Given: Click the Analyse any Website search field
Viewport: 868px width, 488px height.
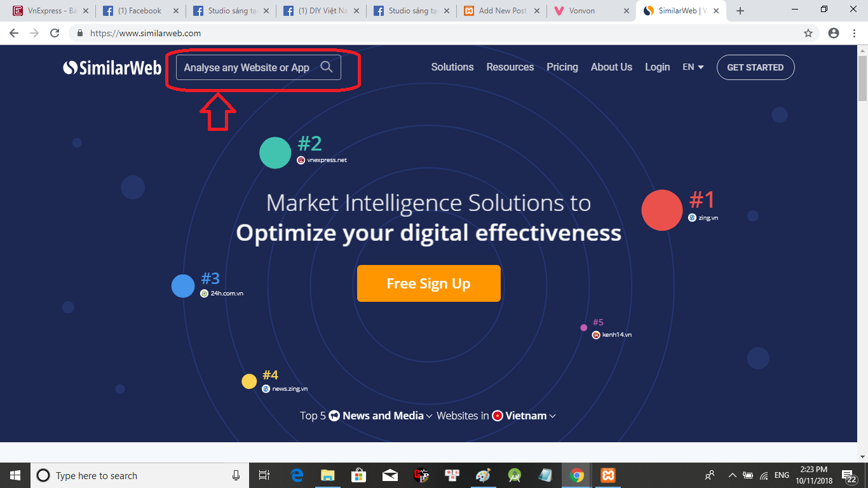Looking at the screenshot, I should coord(248,67).
